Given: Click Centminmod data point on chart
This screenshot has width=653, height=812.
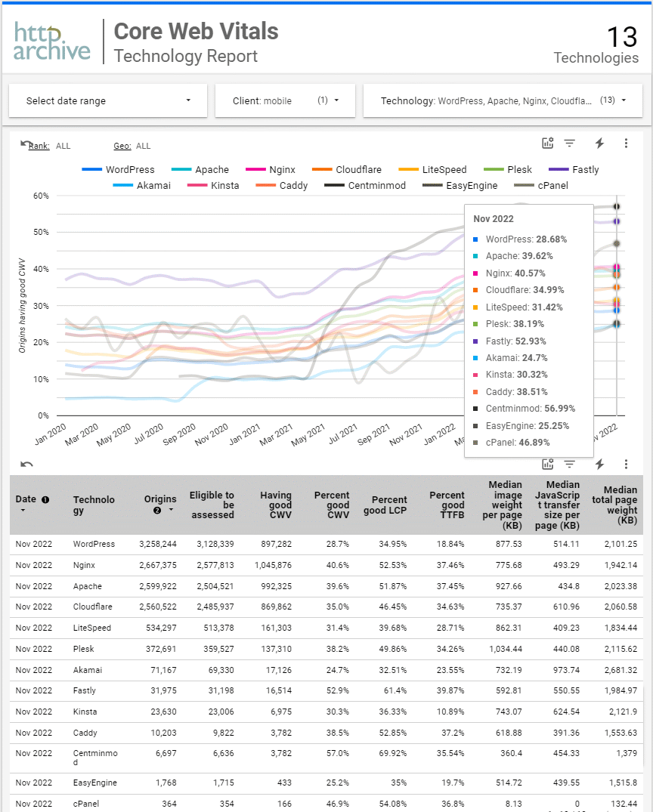Looking at the screenshot, I should pyautogui.click(x=617, y=206).
